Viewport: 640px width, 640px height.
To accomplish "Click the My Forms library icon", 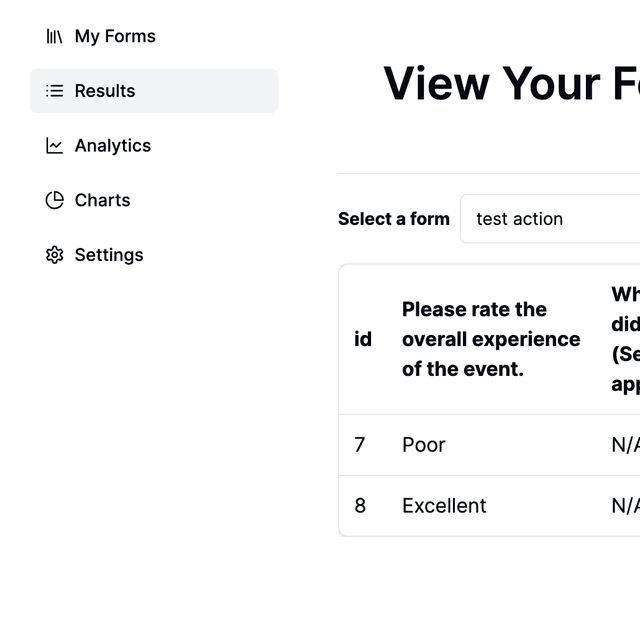I will 54,36.
